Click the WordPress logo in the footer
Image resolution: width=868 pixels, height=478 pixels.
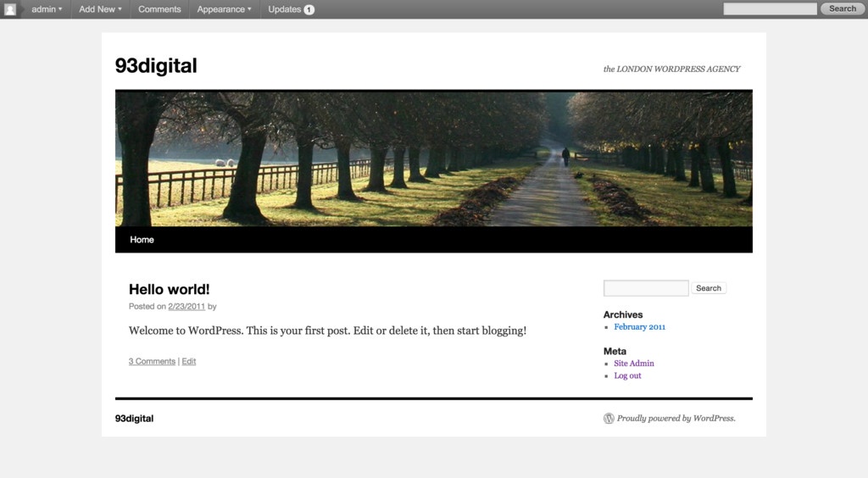609,418
